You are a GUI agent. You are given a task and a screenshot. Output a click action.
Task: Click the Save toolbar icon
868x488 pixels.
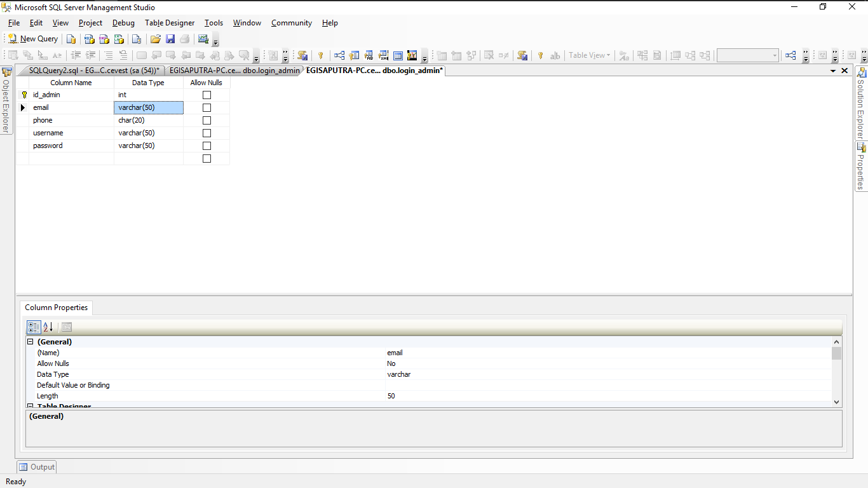click(x=170, y=38)
